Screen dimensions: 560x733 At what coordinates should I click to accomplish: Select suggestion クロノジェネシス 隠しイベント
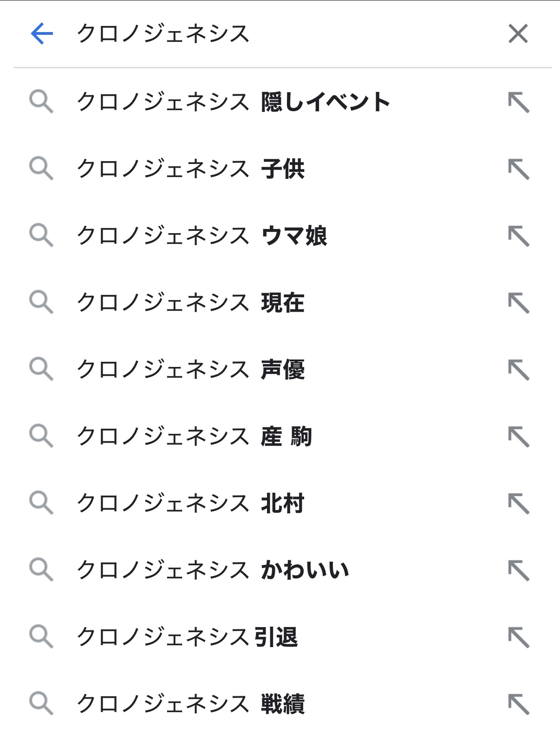(233, 102)
